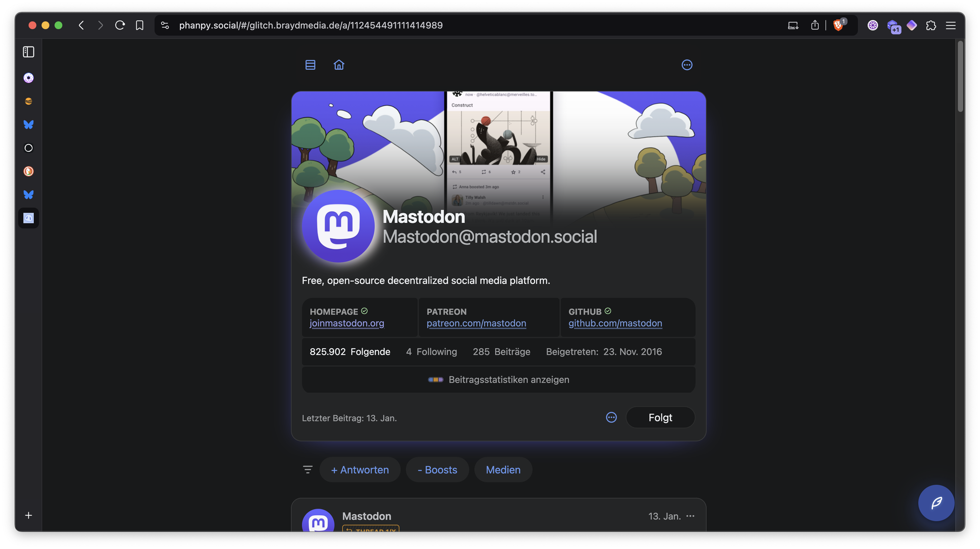Switch to the DuckDuckGo tab
The height and width of the screenshot is (549, 980).
click(28, 171)
